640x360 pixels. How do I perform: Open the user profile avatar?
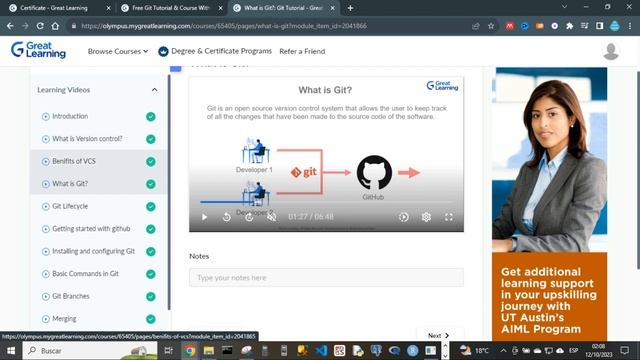(x=611, y=51)
